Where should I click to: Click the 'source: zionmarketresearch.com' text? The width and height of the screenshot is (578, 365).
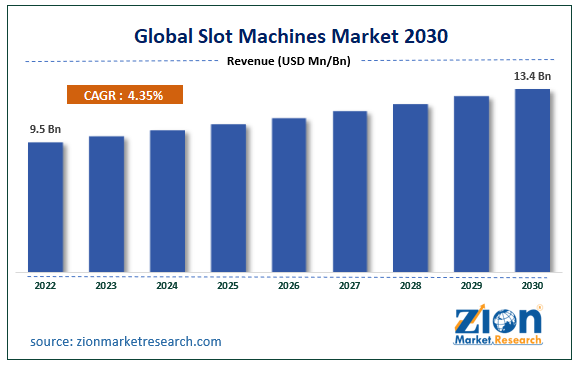(x=126, y=341)
